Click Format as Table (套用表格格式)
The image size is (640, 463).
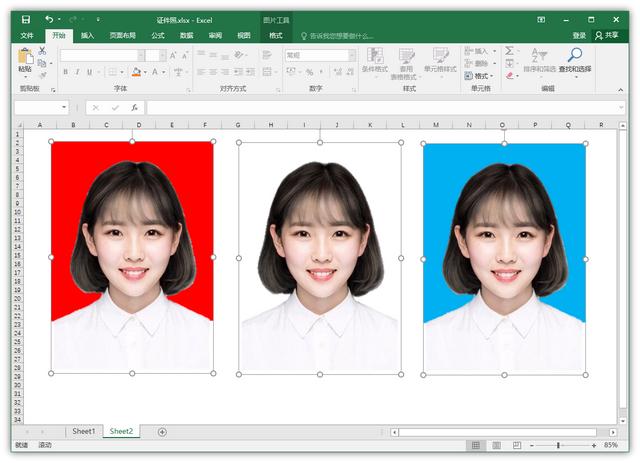(x=406, y=64)
